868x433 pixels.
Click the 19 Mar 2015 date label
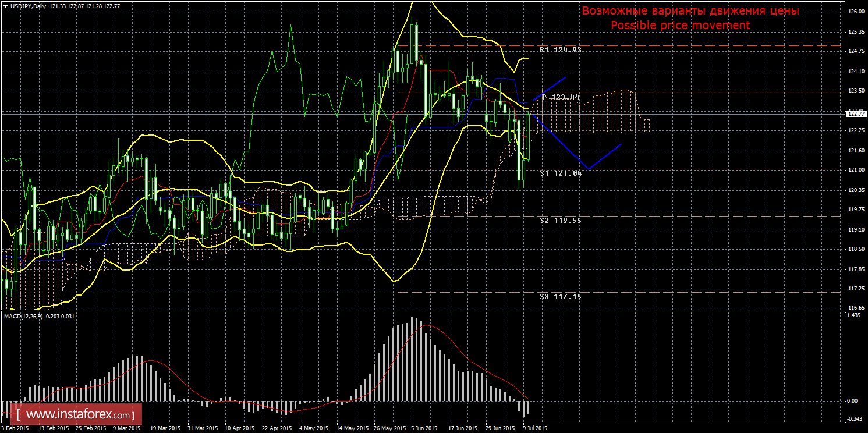pyautogui.click(x=164, y=428)
